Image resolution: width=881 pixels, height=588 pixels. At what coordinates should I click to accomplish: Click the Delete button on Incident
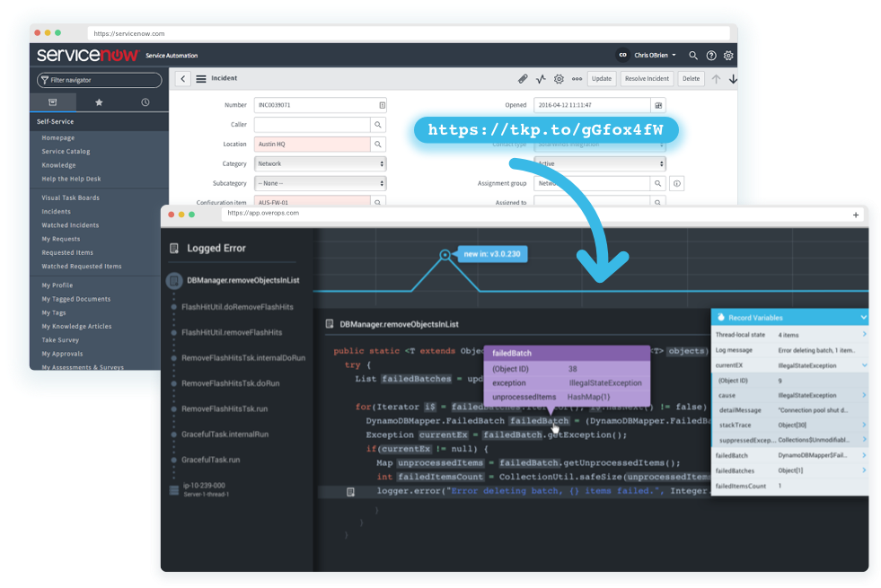(x=692, y=79)
